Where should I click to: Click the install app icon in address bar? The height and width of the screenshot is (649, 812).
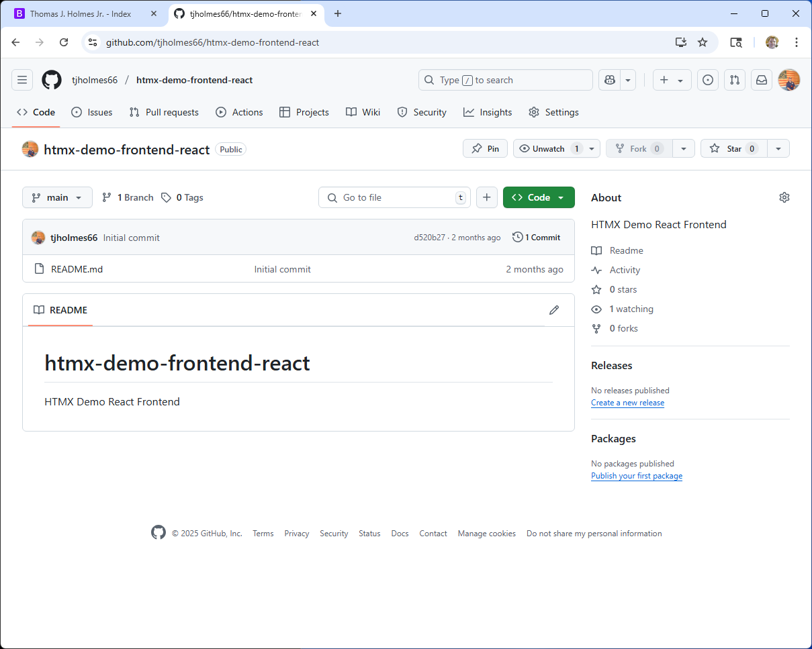[x=681, y=42]
